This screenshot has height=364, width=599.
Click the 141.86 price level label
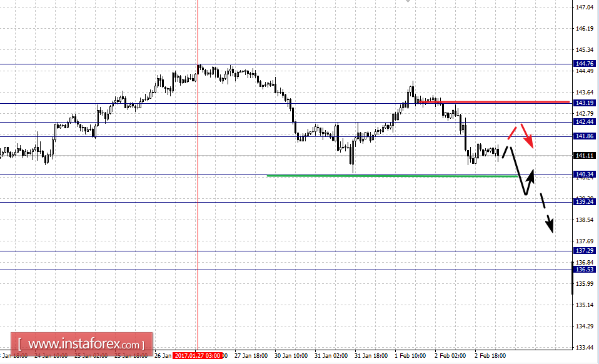click(585, 136)
